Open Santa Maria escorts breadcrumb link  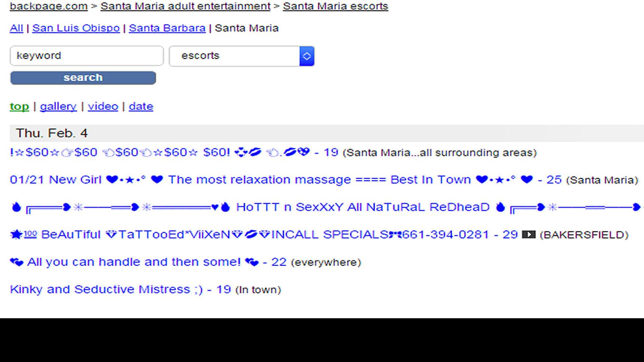point(335,6)
